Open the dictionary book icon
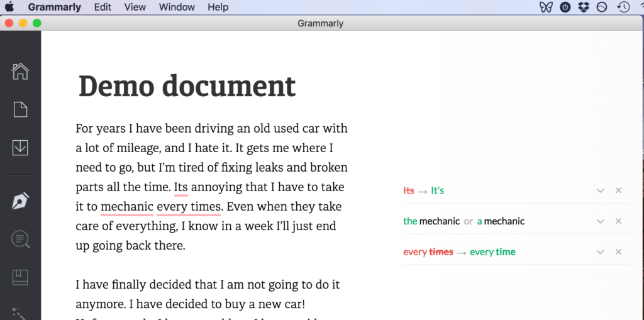The height and width of the screenshot is (320, 644). 20,277
